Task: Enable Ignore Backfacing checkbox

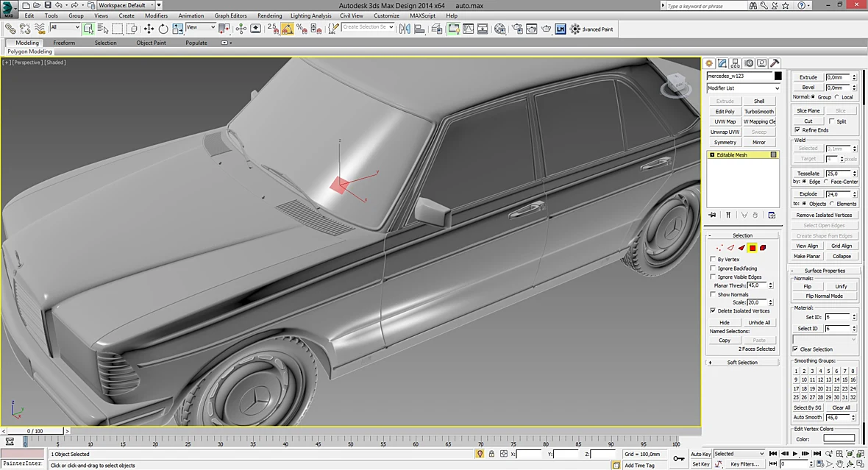Action: pyautogui.click(x=713, y=268)
